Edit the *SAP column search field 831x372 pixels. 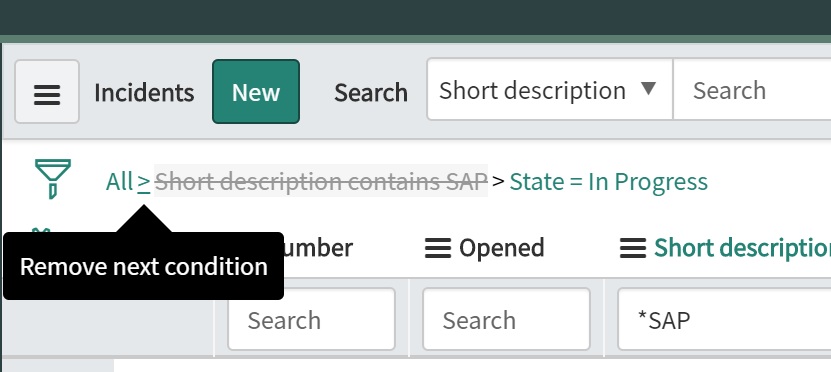click(x=724, y=320)
